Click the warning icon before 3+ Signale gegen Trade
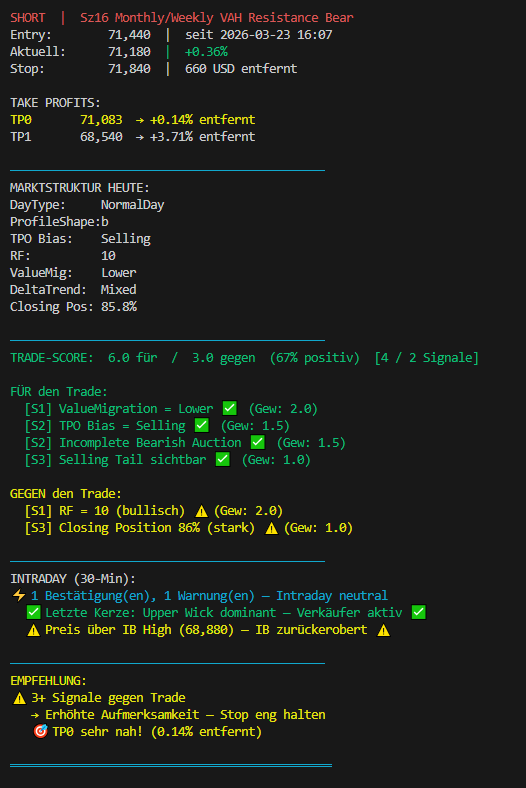This screenshot has height=788, width=526. [x=19, y=698]
